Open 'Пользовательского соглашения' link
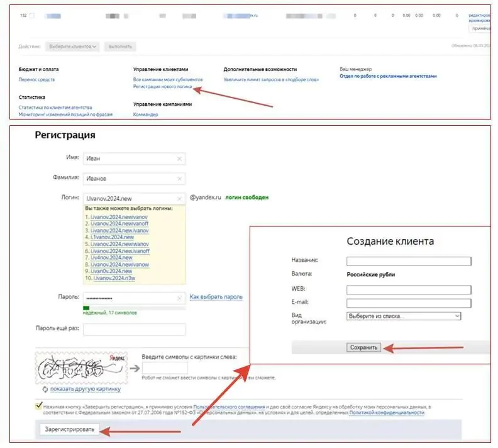Screen dimensions: 498x448 pos(229,406)
